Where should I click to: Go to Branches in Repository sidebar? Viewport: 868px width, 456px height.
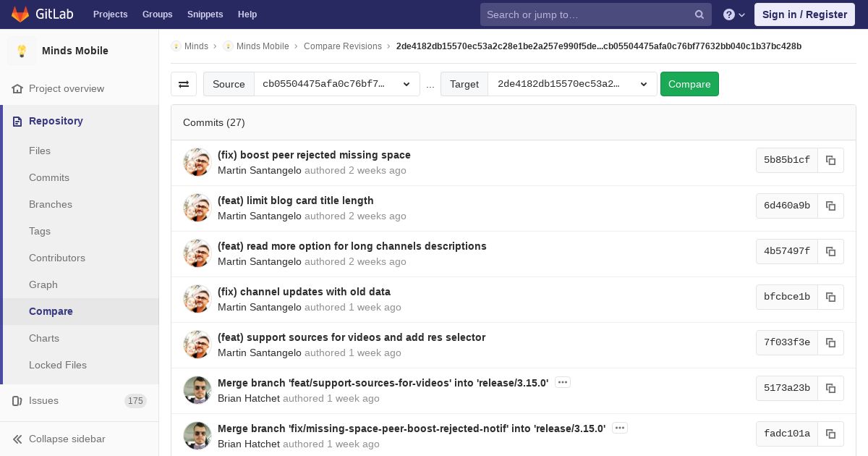[x=51, y=204]
